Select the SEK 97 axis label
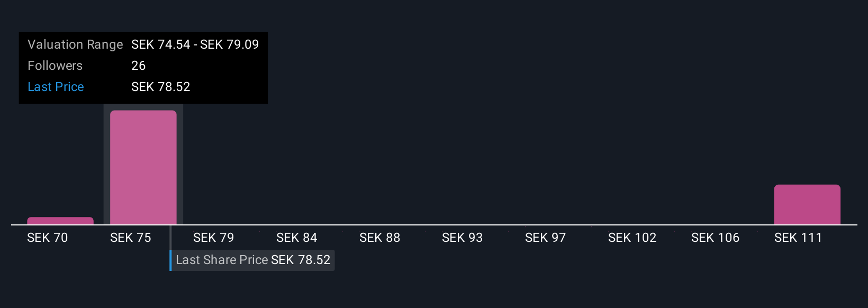 545,238
